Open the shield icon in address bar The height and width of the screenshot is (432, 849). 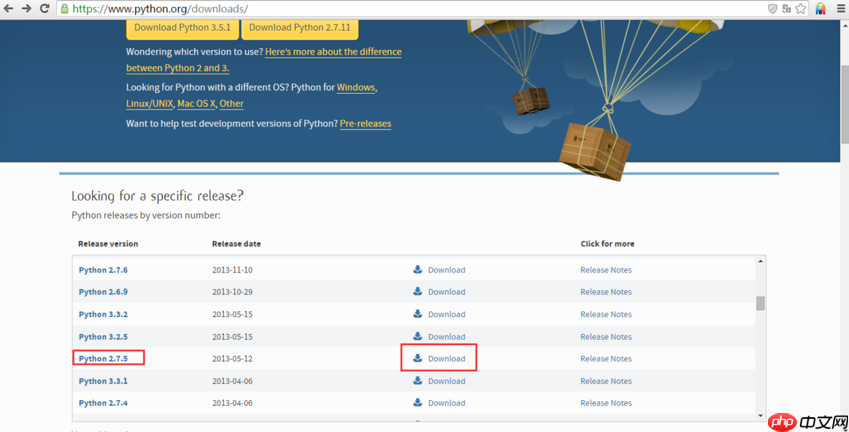coord(773,9)
